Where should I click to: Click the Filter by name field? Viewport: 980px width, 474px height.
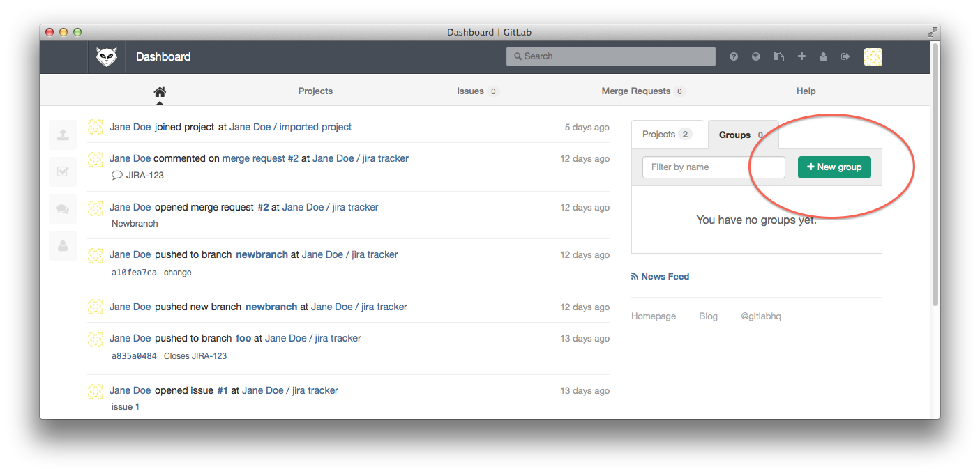713,167
